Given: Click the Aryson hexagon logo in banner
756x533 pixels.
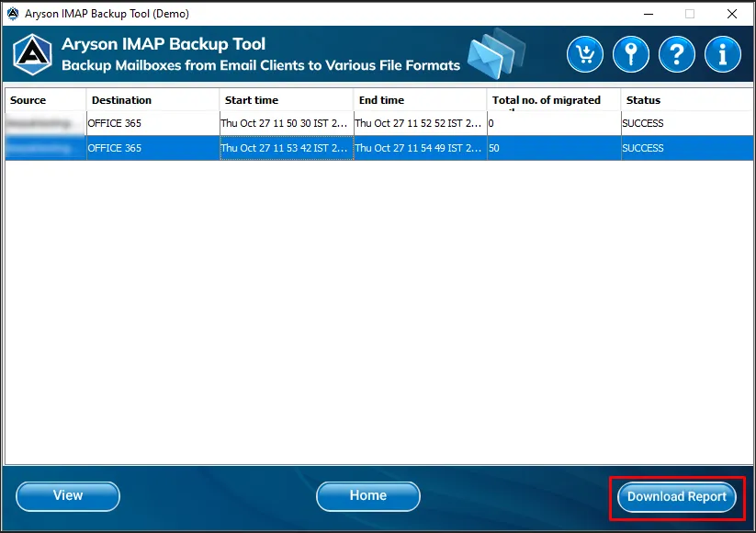Looking at the screenshot, I should point(32,54).
